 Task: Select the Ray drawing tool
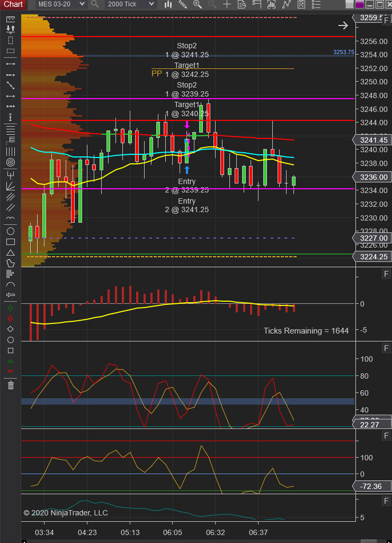pos(11,75)
